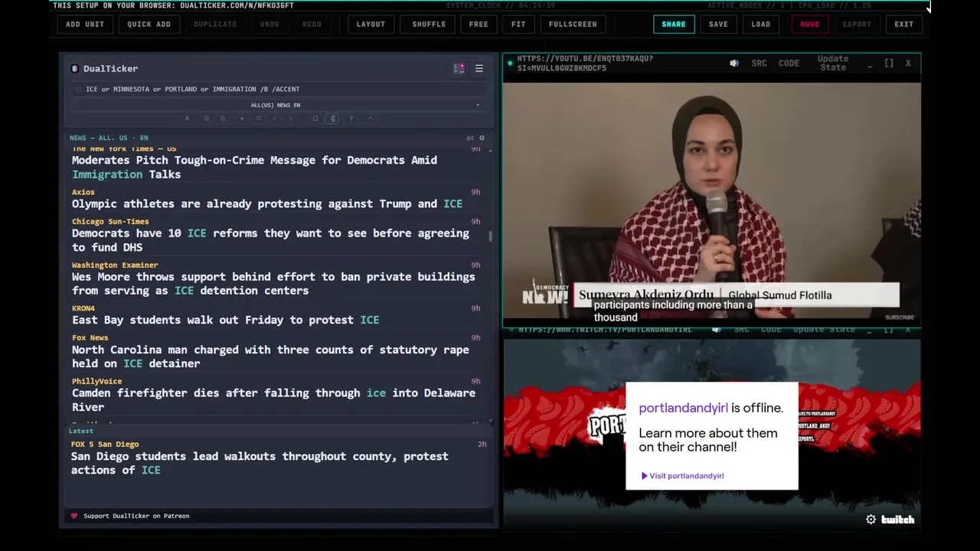Open headline about Olympic athletes protesting
Image resolution: width=980 pixels, height=551 pixels.
point(267,204)
